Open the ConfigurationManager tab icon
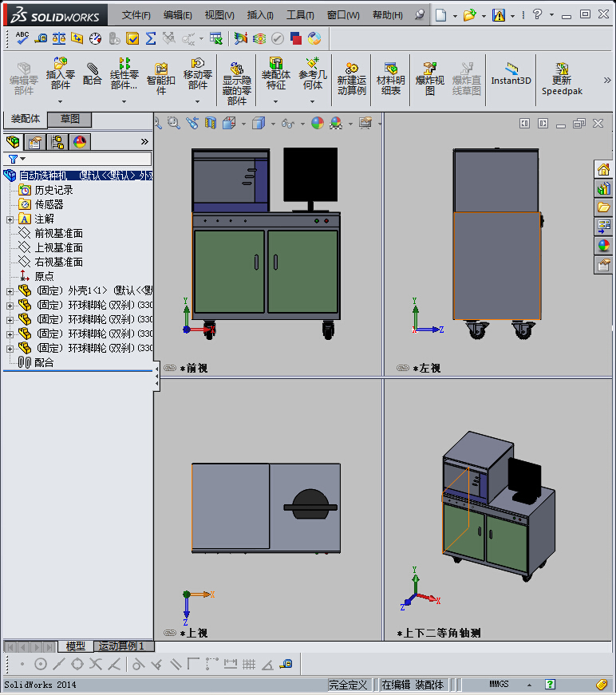616x695 pixels. (x=57, y=142)
